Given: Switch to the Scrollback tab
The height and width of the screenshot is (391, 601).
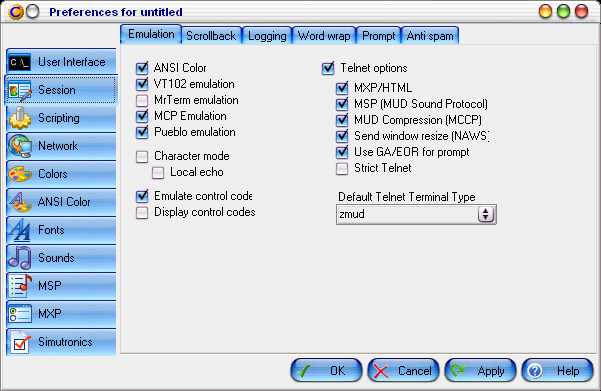Looking at the screenshot, I should coord(211,36).
